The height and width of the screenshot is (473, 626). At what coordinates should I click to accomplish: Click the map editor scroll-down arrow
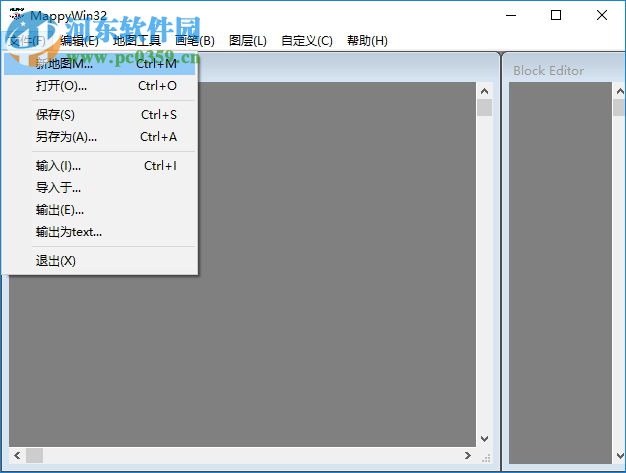(484, 439)
